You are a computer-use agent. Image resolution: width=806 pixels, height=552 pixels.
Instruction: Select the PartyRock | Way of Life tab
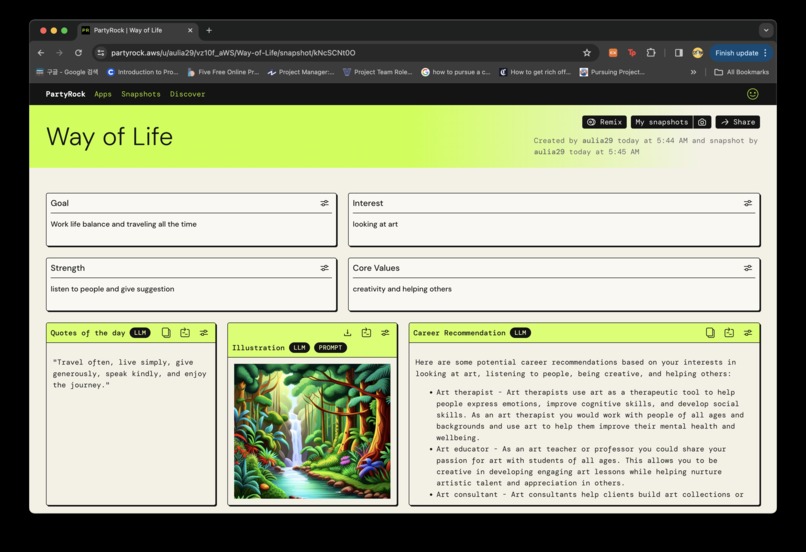click(x=137, y=30)
